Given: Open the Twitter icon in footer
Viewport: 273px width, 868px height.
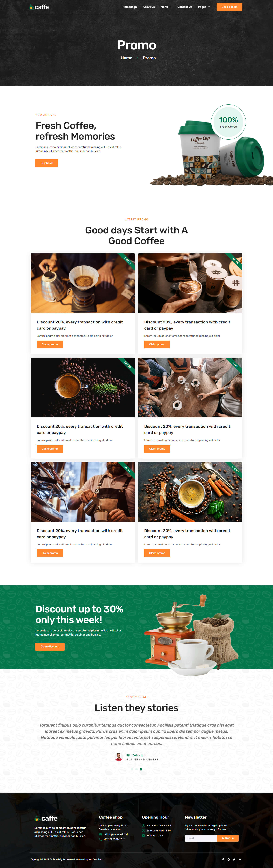Looking at the screenshot, I should [x=234, y=859].
